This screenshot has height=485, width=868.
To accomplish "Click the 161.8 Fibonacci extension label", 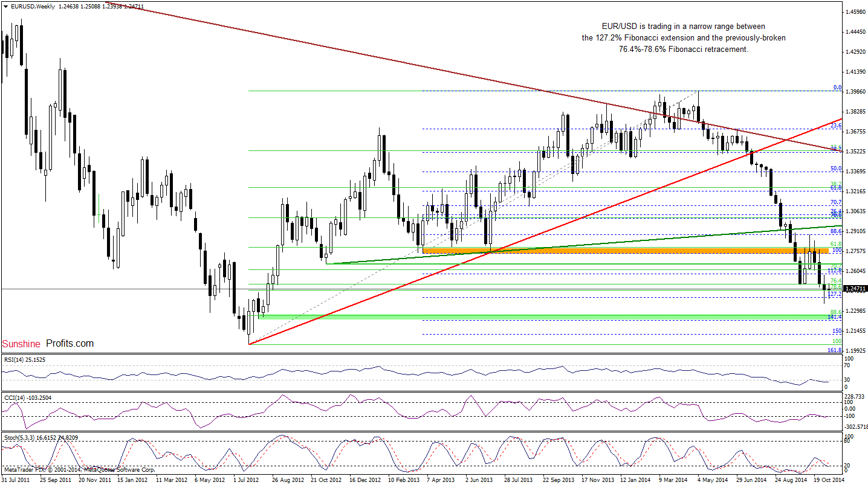I will coord(835,350).
